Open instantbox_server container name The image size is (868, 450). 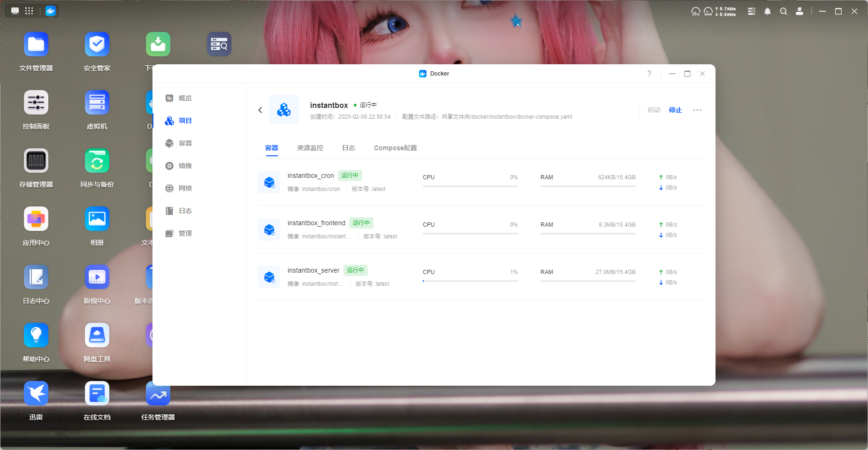[313, 270]
